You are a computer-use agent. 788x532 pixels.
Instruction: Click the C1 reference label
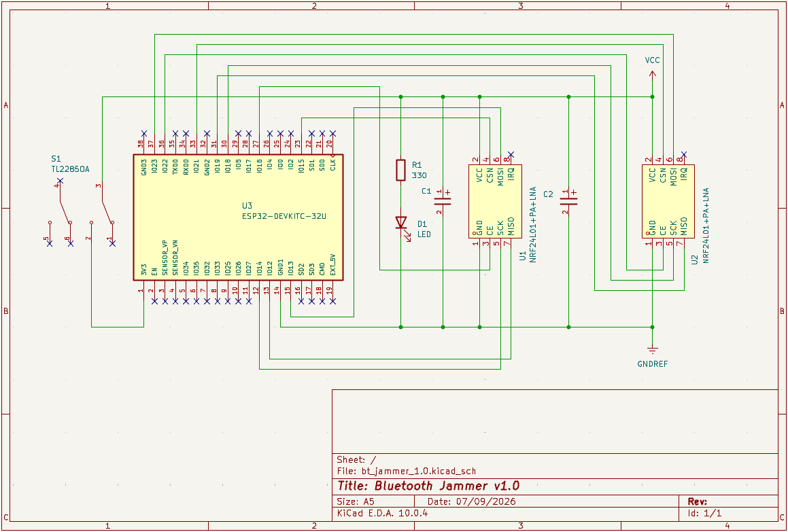pos(426,191)
